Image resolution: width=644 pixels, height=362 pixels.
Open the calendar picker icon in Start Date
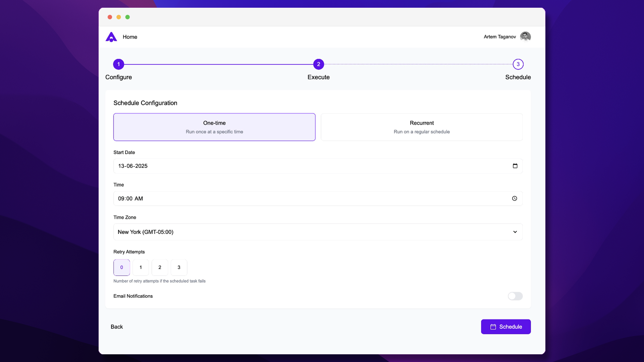(x=515, y=166)
